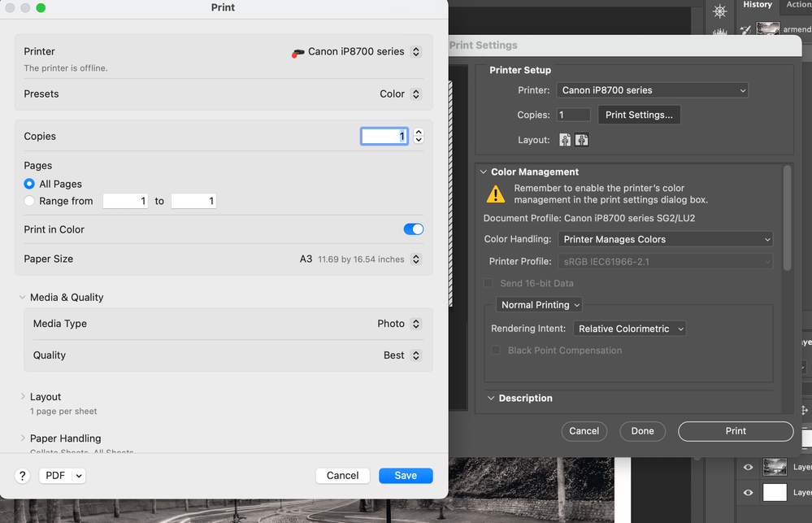
Task: Click the Print Settings... button
Action: pyautogui.click(x=639, y=115)
